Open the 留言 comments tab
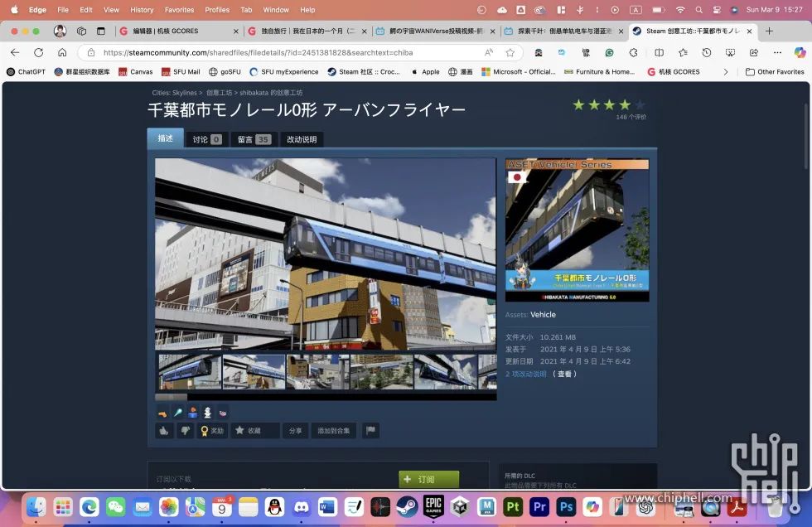Image resolution: width=812 pixels, height=527 pixels. point(254,139)
